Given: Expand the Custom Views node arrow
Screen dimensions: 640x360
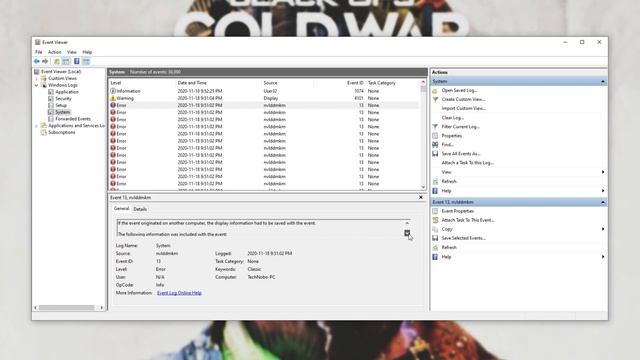Looking at the screenshot, I should (x=36, y=78).
